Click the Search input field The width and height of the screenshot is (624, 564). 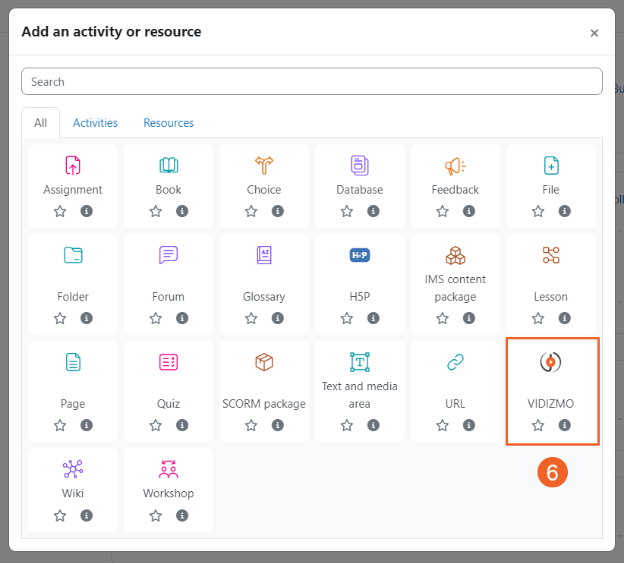(311, 81)
